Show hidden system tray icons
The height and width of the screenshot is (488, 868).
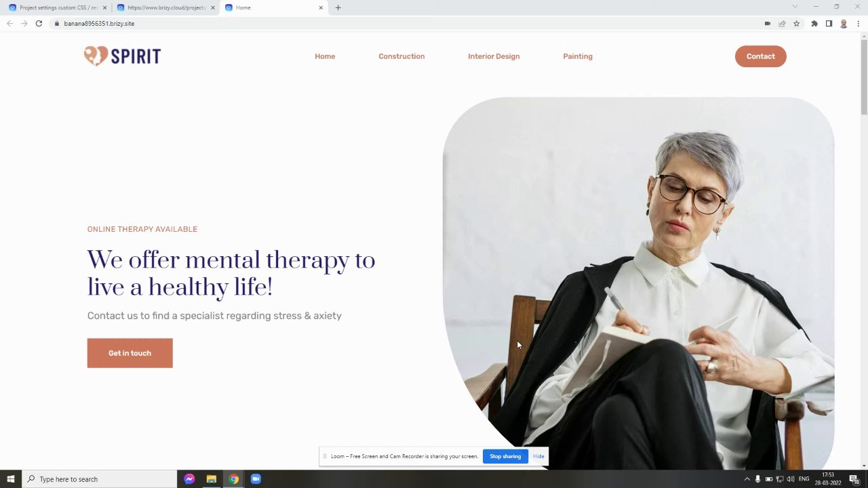point(747,479)
